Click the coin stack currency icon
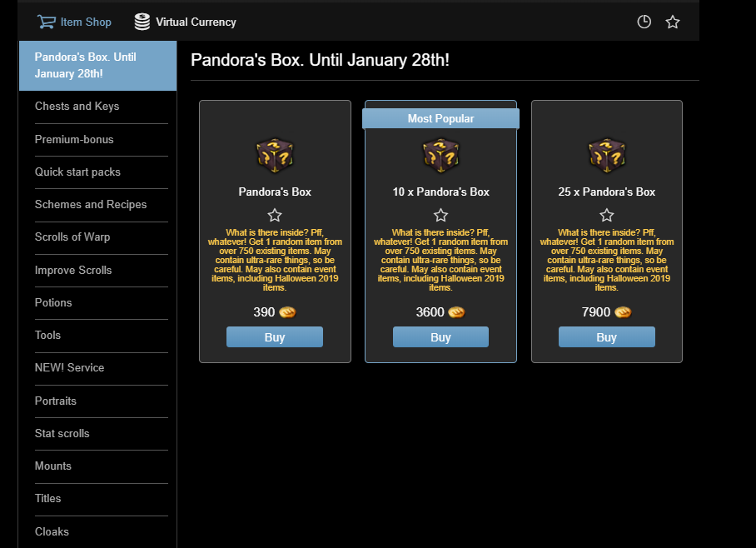Image resolution: width=756 pixels, height=548 pixels. 142,22
